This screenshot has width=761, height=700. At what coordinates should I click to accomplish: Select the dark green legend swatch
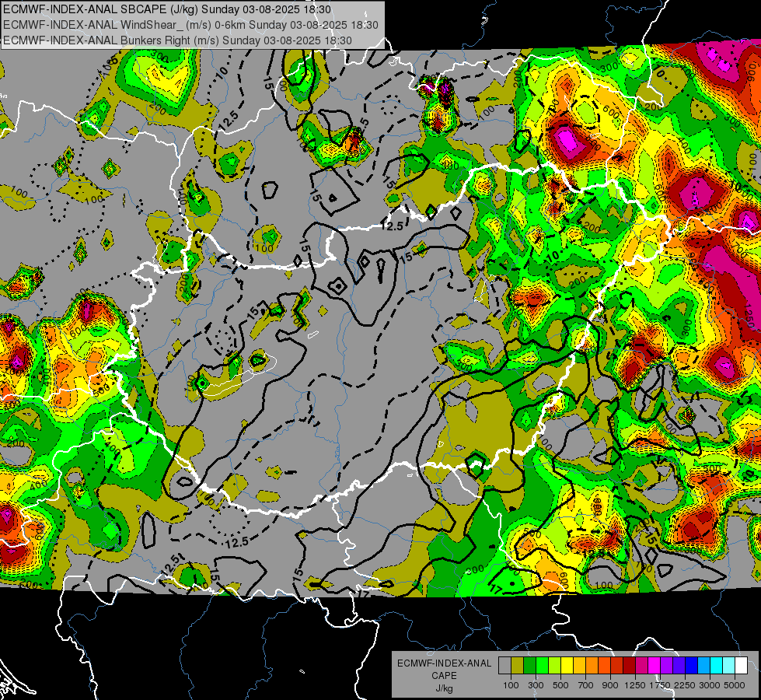(529, 665)
